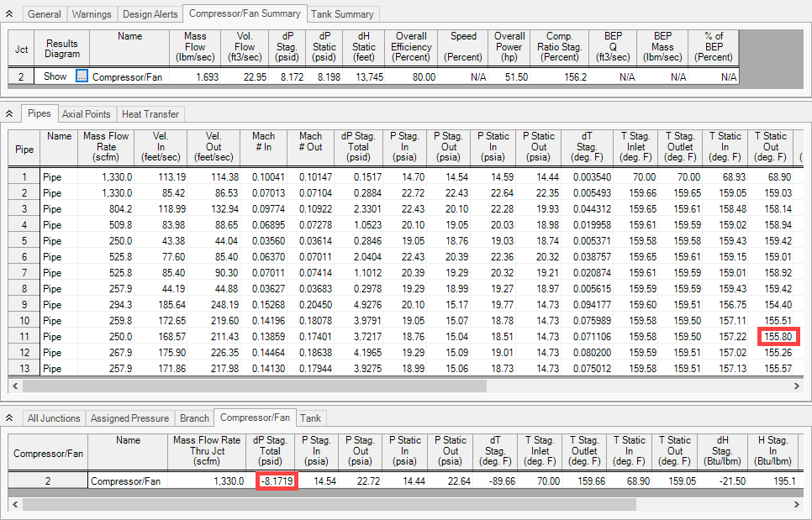Image resolution: width=812 pixels, height=520 pixels.
Task: Show the Results Diagram for junction 2
Action: (55, 76)
